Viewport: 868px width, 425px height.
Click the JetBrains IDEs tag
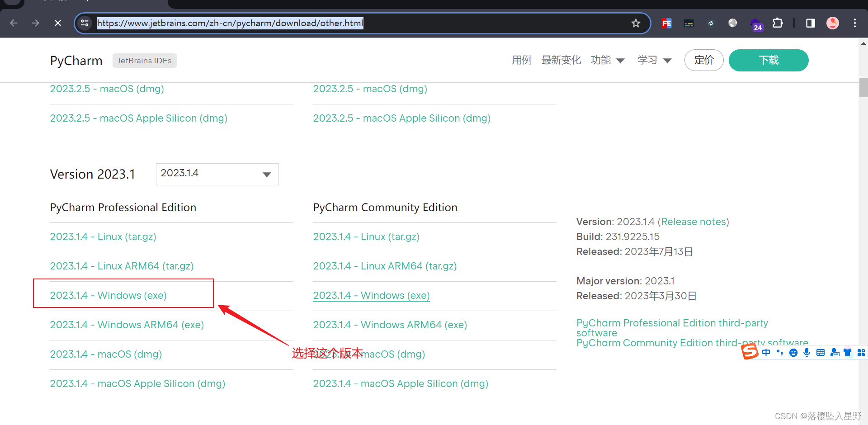coord(144,61)
